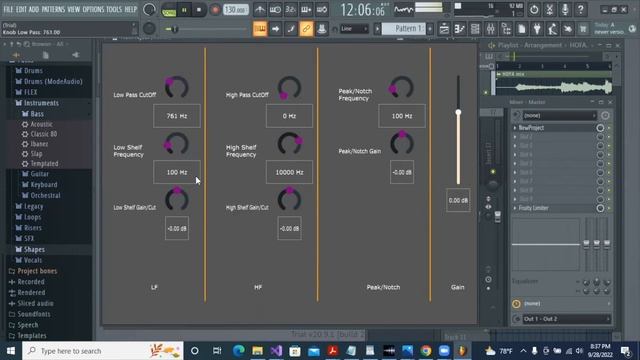
Task: Open the EDIT menu
Action: [21, 9]
